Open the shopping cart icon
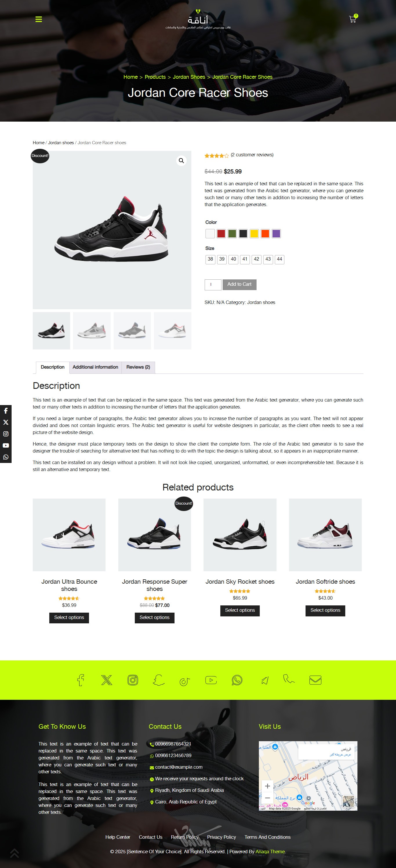396x868 pixels. point(353,19)
